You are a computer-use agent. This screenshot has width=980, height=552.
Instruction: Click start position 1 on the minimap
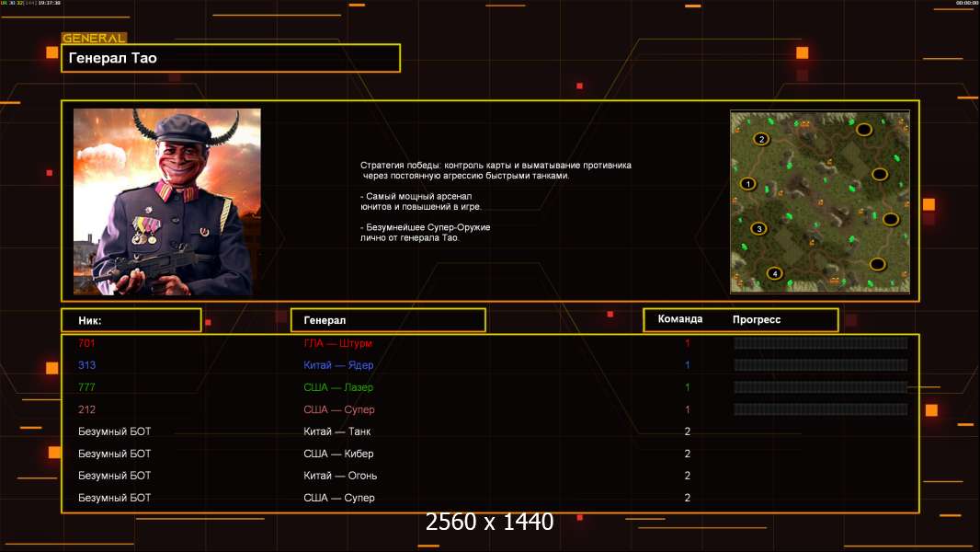(747, 184)
